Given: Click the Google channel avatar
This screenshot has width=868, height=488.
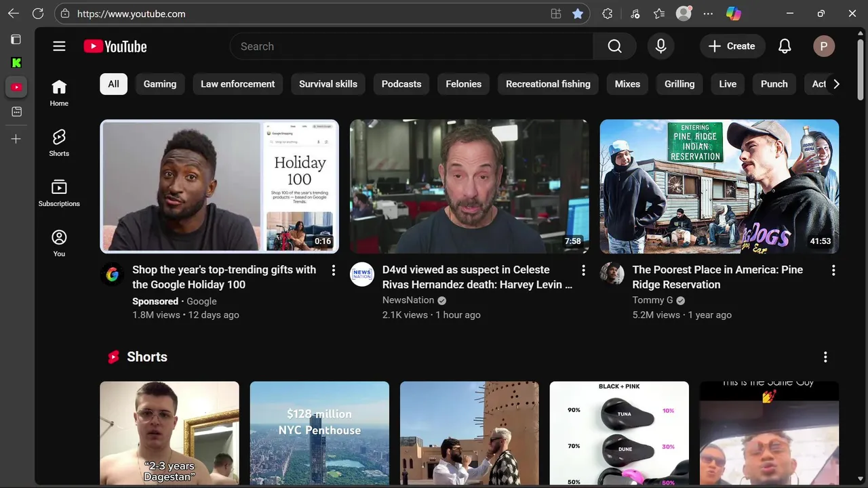Looking at the screenshot, I should [x=113, y=274].
